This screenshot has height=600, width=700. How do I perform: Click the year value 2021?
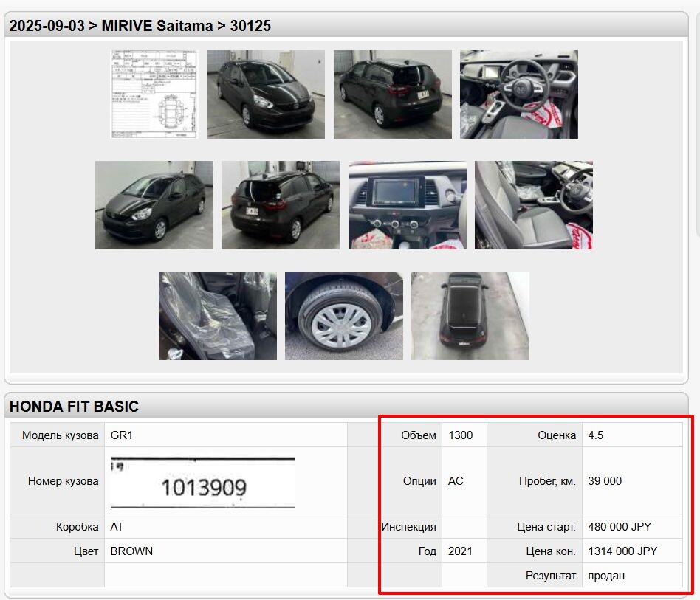(x=460, y=551)
